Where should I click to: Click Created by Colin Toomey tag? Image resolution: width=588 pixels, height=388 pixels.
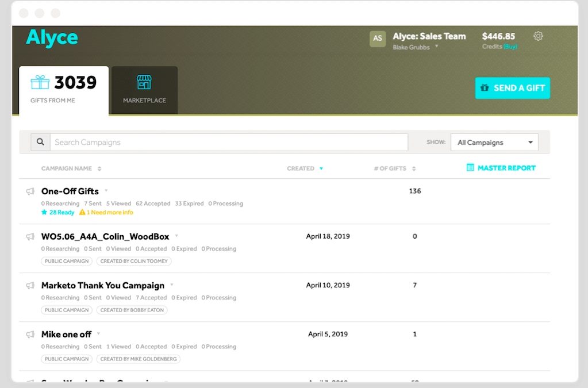tap(134, 261)
